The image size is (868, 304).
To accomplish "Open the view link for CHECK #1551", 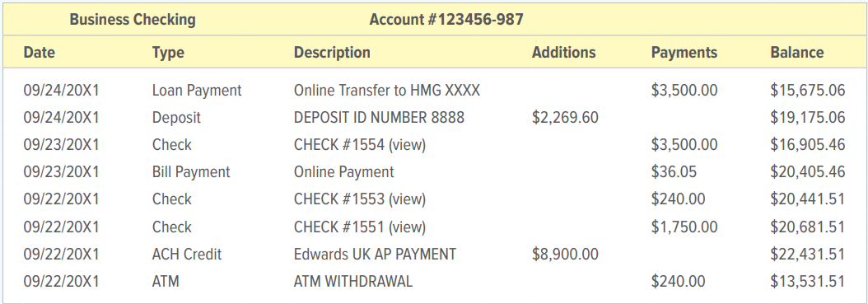I will click(x=407, y=227).
